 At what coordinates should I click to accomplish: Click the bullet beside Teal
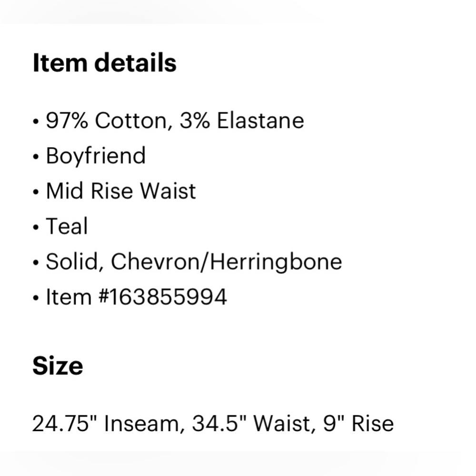[x=36, y=228]
